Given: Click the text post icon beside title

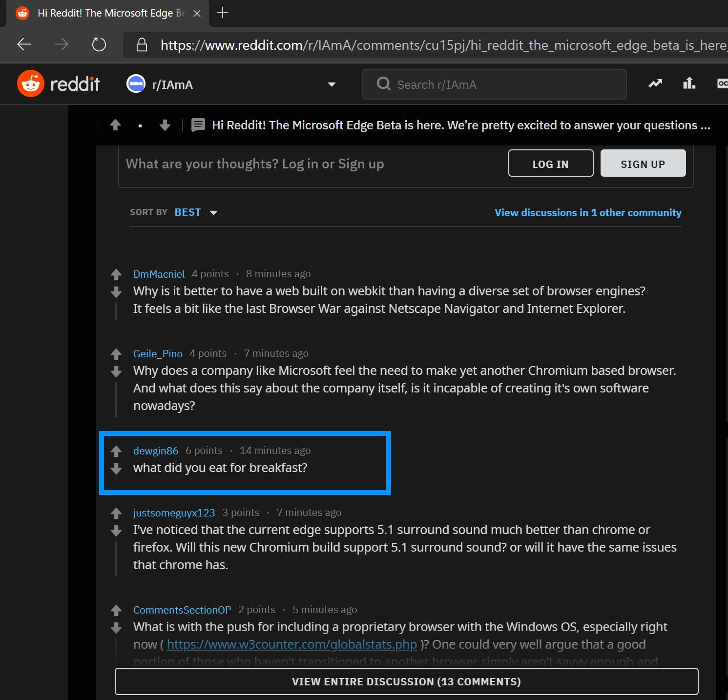Looking at the screenshot, I should coord(198,125).
